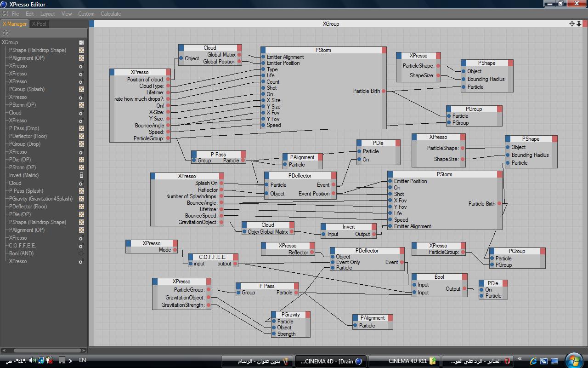Open outputs menu via C.O.F.F.E.E. node red corner

(235, 257)
